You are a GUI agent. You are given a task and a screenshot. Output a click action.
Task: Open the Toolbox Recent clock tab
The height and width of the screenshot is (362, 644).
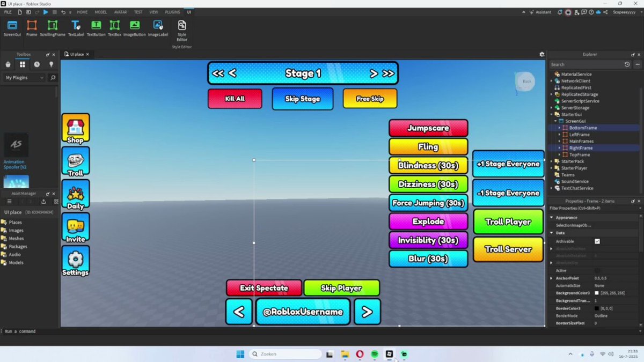click(36, 64)
